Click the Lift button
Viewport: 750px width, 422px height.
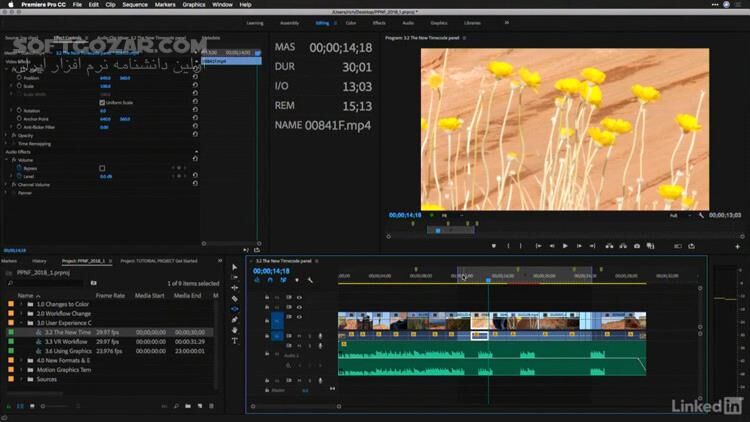tap(609, 246)
